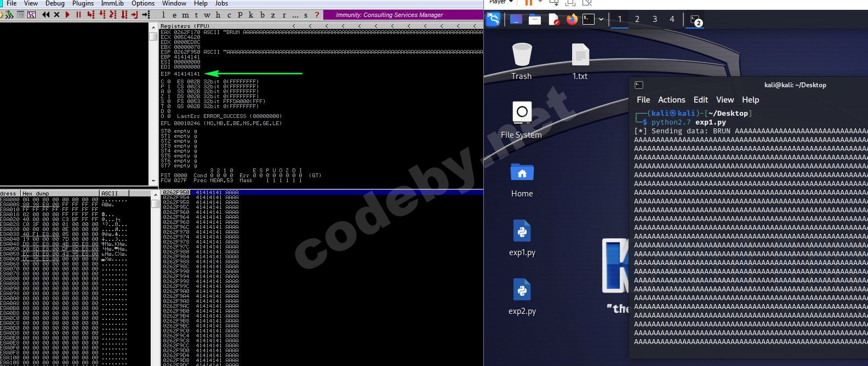
Task: Open the file manager panel icon
Action: tap(535, 19)
